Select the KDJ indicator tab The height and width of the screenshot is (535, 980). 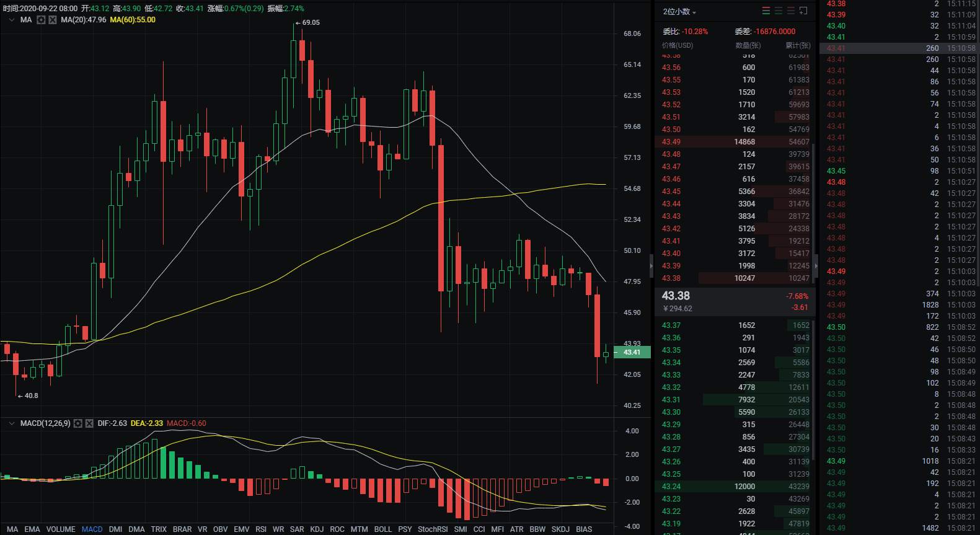317,529
